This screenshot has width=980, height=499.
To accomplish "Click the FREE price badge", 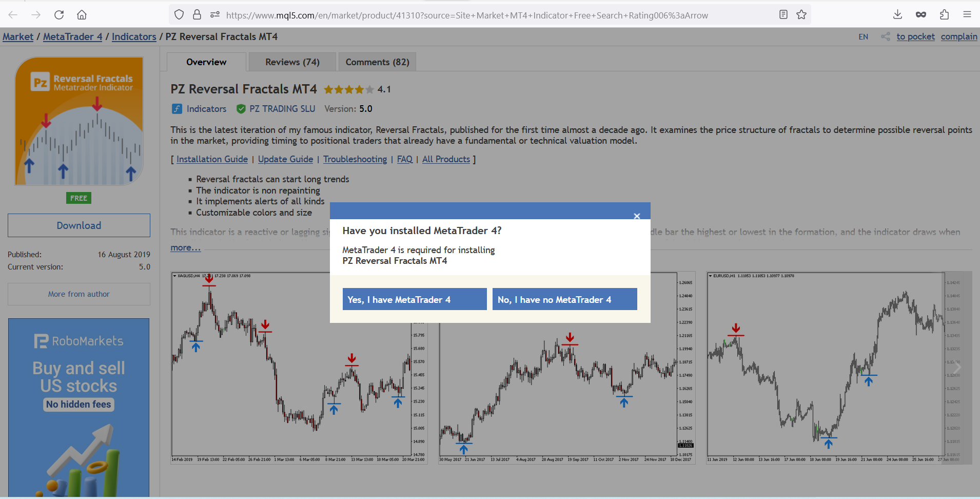I will click(x=79, y=198).
